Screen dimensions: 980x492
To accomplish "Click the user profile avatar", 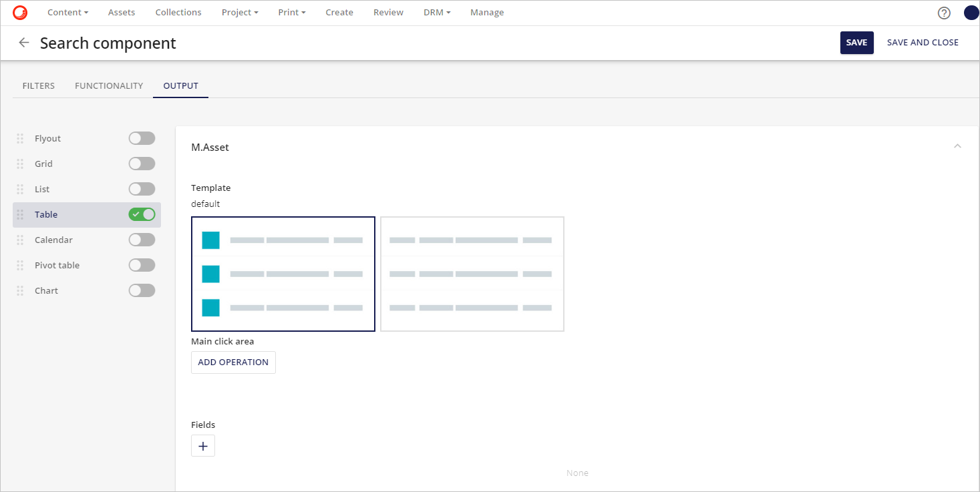I will (x=971, y=13).
